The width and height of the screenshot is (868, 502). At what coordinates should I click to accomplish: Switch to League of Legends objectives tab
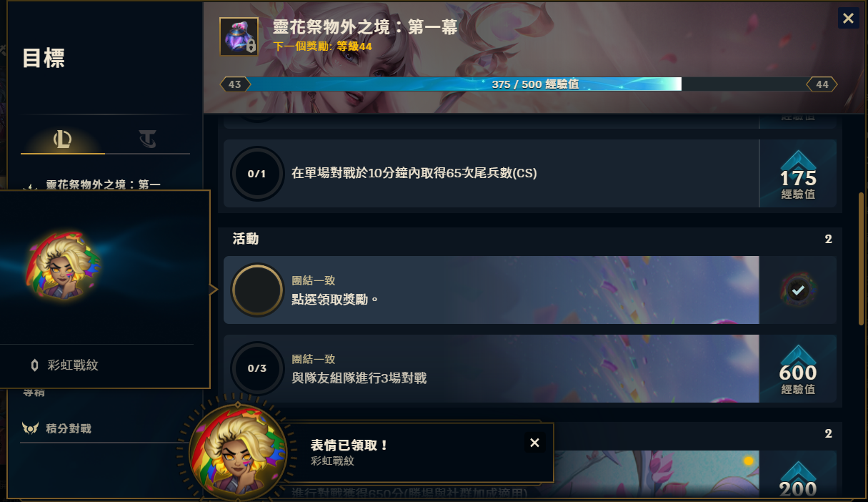(x=63, y=139)
